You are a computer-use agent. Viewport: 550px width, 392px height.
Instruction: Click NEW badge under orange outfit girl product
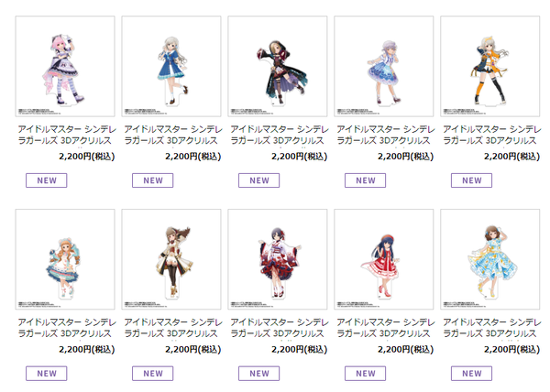471,180
